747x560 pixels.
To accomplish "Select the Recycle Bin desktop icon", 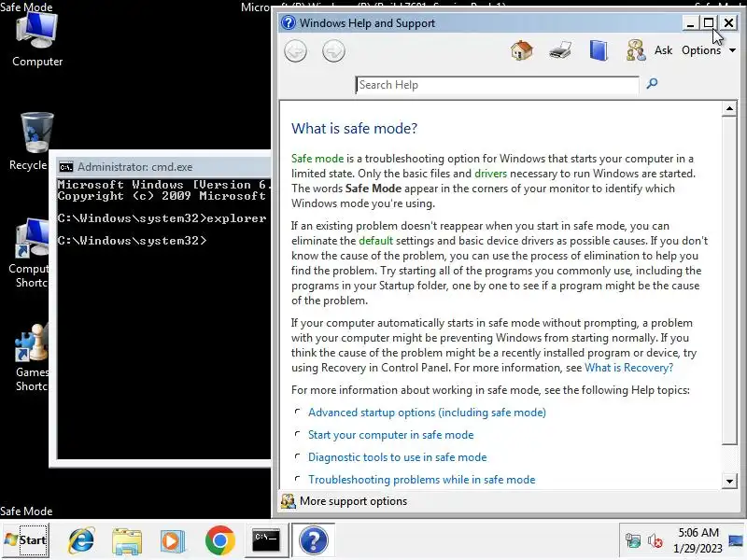I will point(29,142).
